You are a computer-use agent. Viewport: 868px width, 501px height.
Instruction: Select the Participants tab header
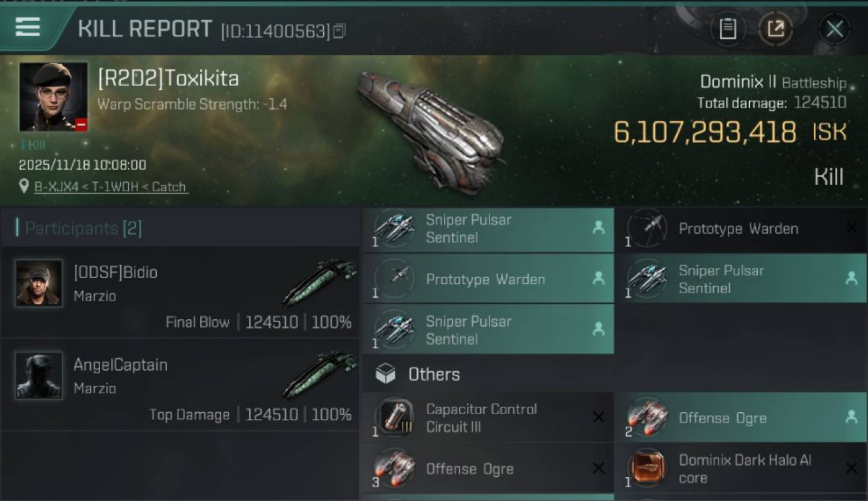pos(79,228)
